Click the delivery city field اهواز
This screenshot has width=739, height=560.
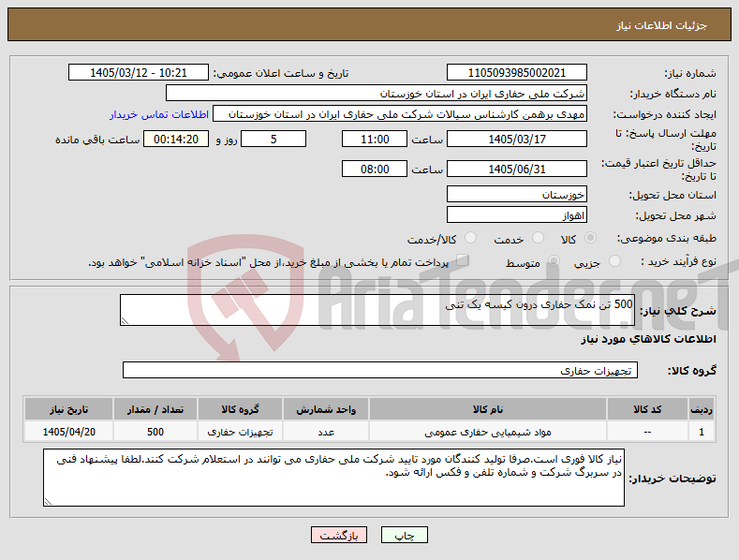pyautogui.click(x=516, y=215)
